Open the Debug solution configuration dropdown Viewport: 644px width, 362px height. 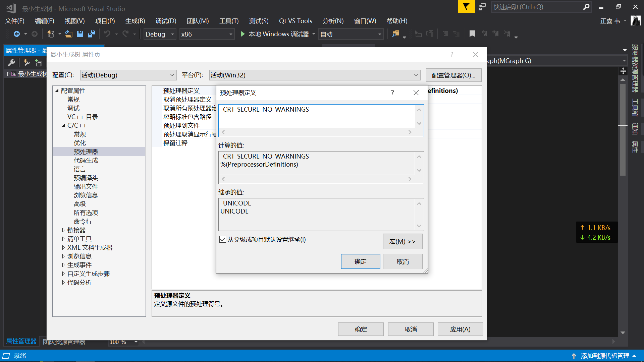(x=160, y=34)
